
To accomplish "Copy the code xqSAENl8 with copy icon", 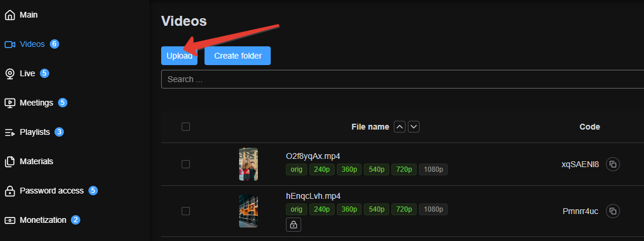I will pos(613,164).
